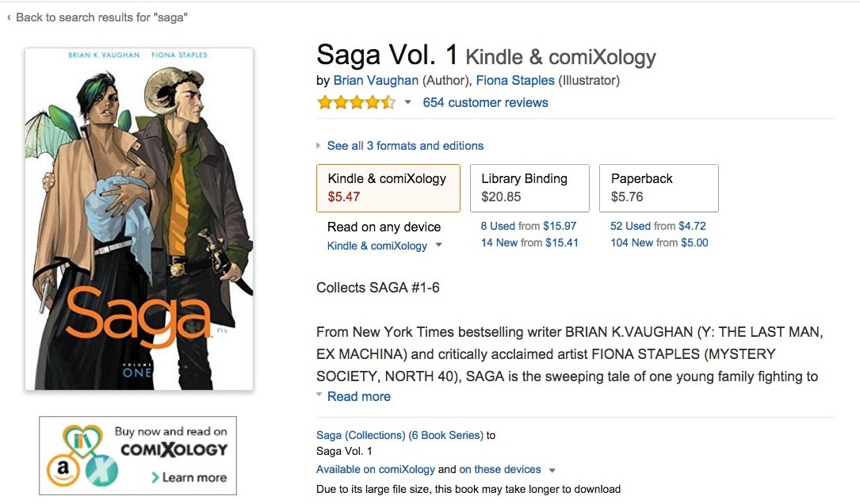
Task: Open 654 customer reviews
Action: pyautogui.click(x=485, y=102)
